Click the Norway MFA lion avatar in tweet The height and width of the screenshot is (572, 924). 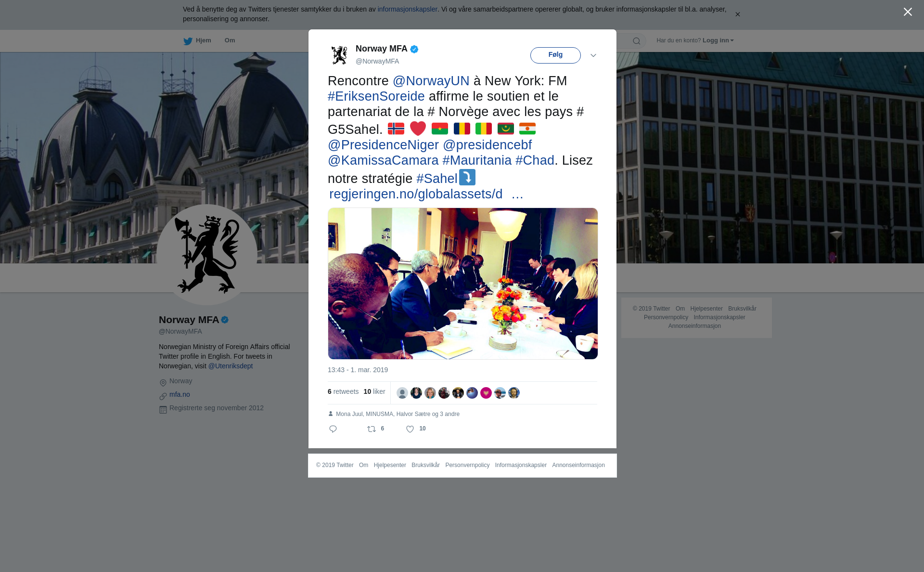(x=339, y=55)
